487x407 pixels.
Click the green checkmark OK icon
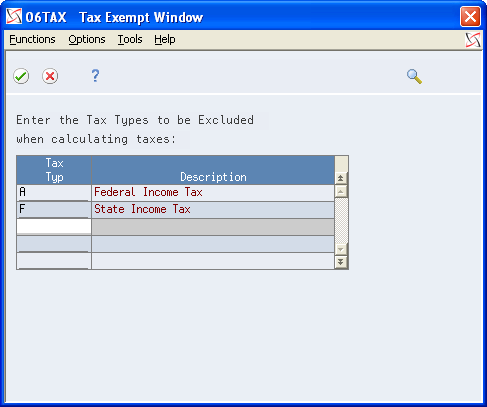21,76
